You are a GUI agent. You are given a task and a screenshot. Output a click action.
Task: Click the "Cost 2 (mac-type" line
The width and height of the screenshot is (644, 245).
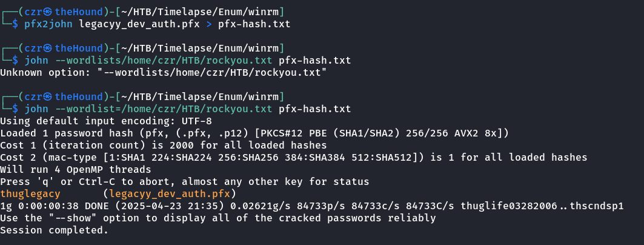point(294,158)
